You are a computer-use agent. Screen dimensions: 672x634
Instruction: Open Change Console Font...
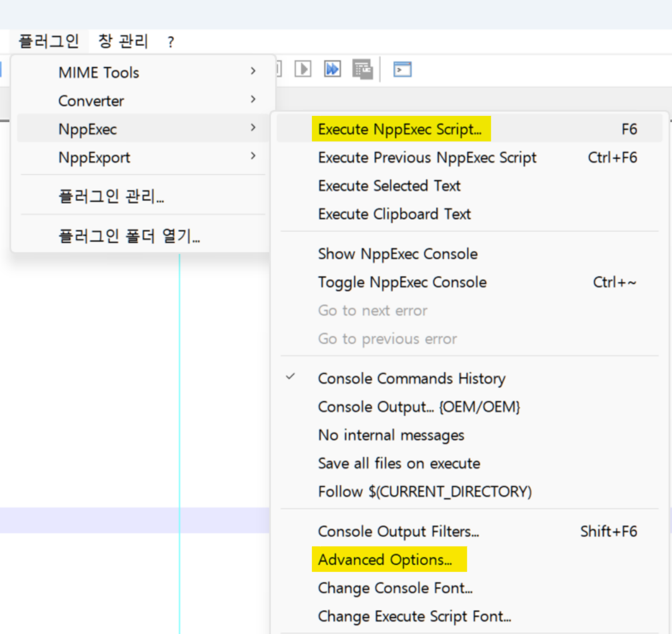(470, 588)
